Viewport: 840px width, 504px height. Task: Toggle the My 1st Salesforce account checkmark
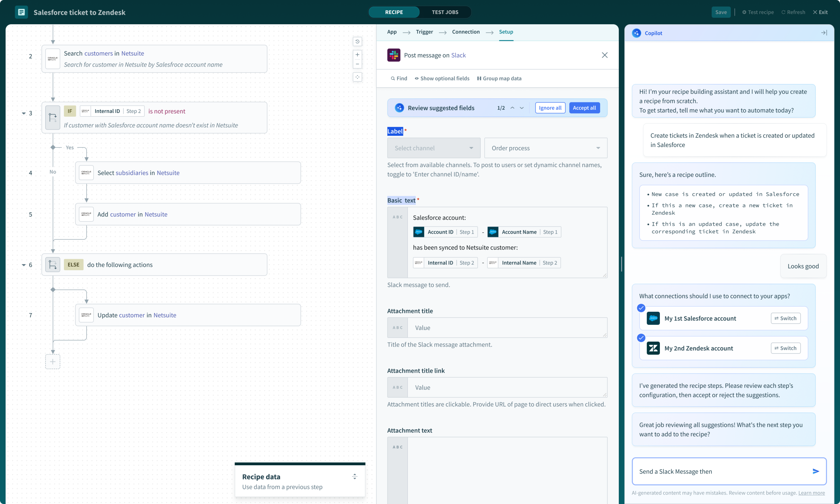641,308
